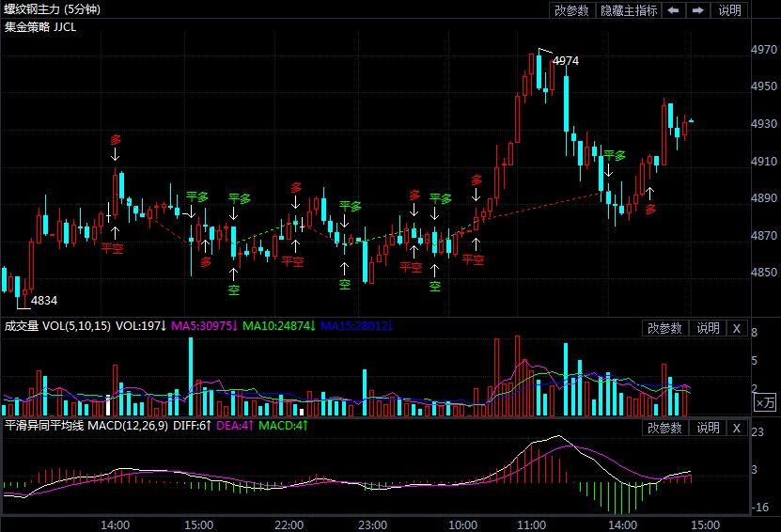Screen dimensions: 781x532
Task: Click the 4970 price axis label
Action: point(764,49)
